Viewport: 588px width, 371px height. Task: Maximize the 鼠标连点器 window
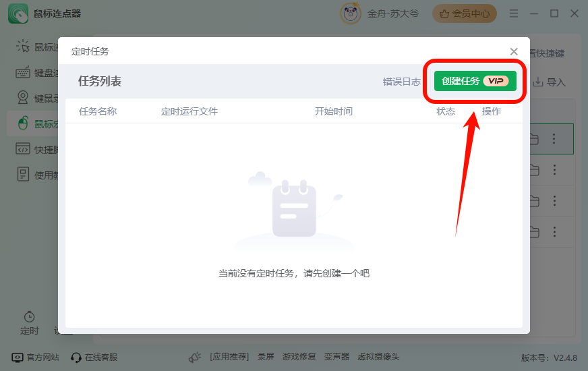554,13
